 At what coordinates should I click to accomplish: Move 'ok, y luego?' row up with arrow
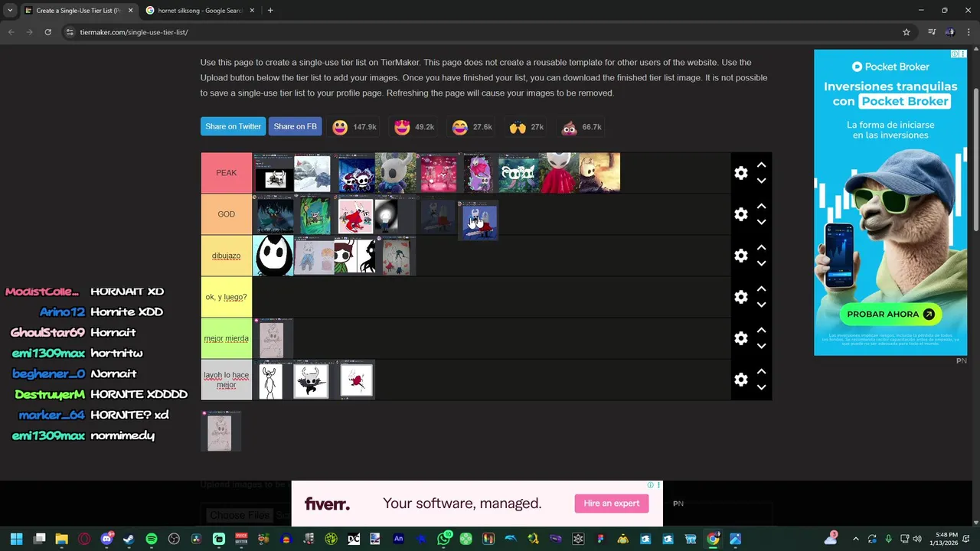point(761,289)
